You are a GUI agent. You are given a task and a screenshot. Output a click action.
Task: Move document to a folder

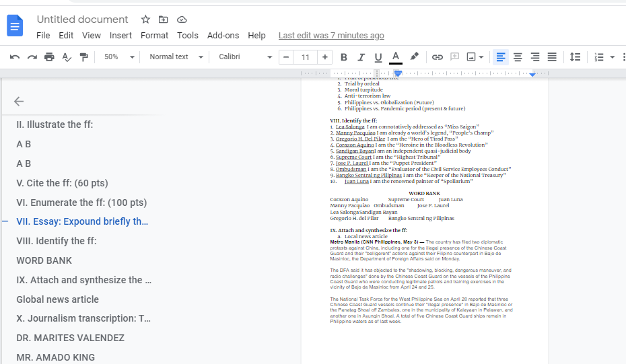coord(164,19)
